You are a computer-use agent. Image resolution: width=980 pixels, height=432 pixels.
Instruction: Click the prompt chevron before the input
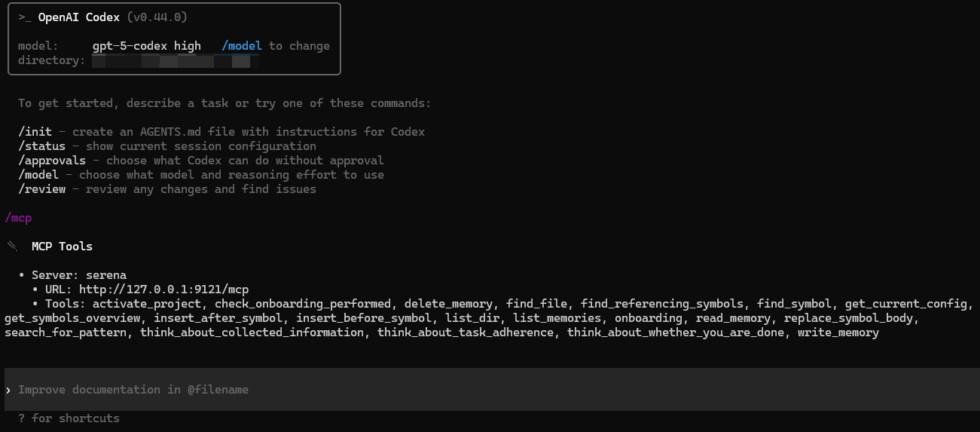tap(8, 390)
